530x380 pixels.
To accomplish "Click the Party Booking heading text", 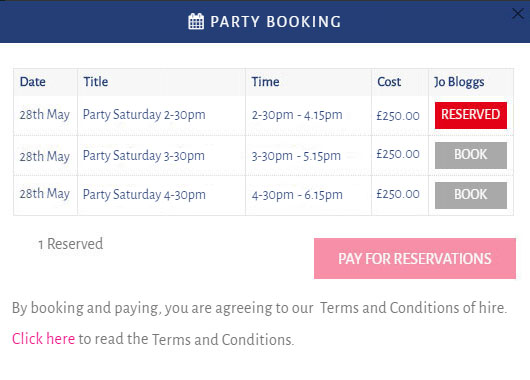I will click(x=275, y=22).
